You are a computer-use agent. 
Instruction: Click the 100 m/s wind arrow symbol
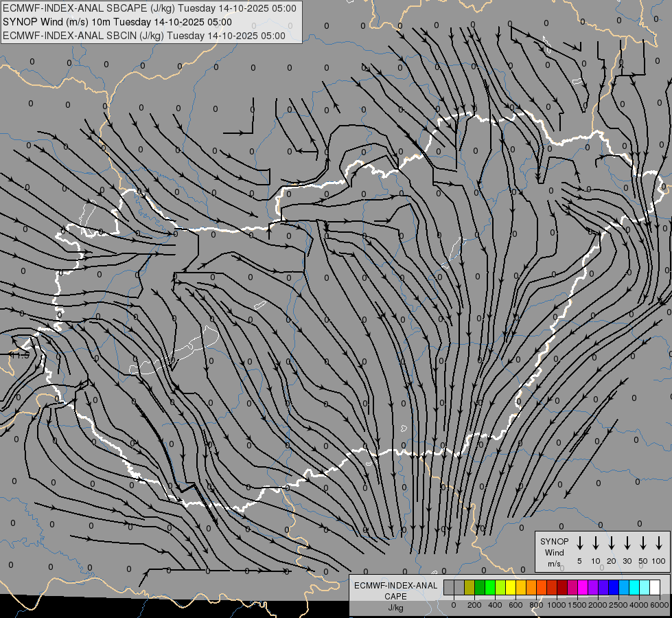[x=659, y=543]
